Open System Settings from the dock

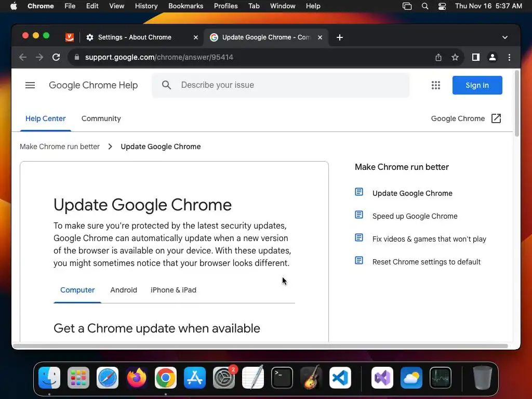click(x=224, y=378)
